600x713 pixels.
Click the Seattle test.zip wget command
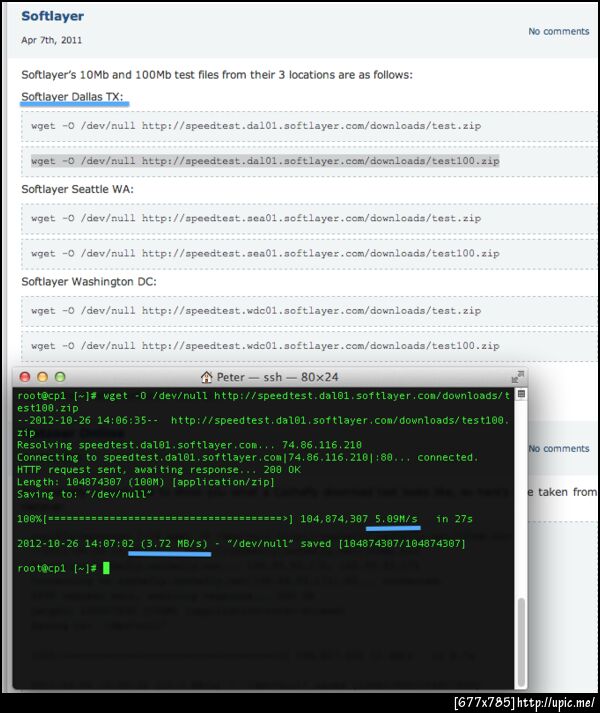tap(256, 218)
